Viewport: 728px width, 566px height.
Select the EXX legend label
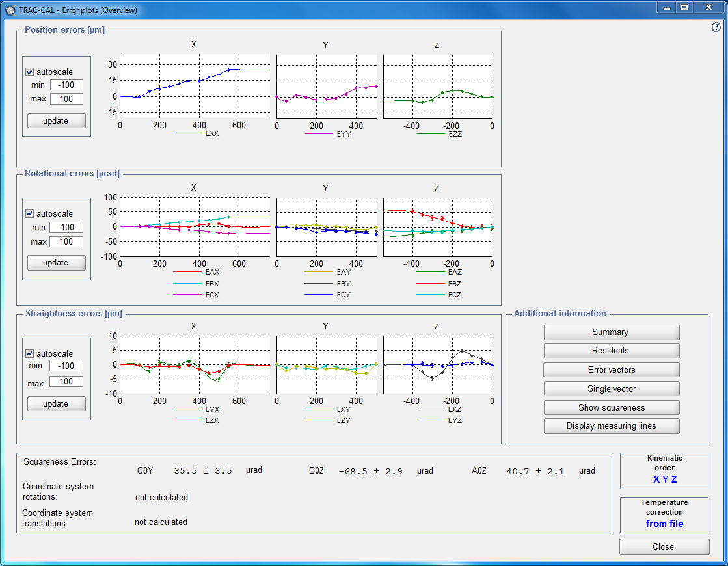pos(212,134)
